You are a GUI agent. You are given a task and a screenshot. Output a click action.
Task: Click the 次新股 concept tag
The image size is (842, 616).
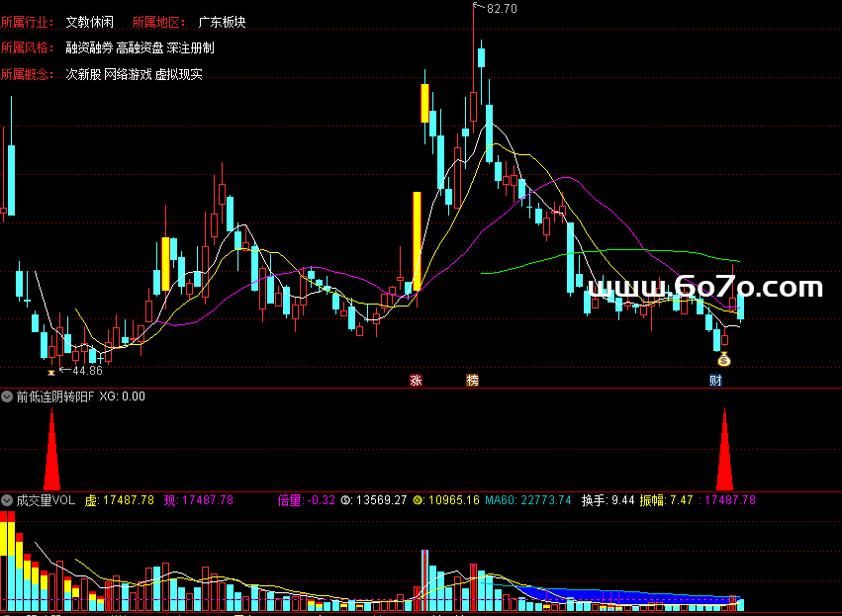[83, 74]
